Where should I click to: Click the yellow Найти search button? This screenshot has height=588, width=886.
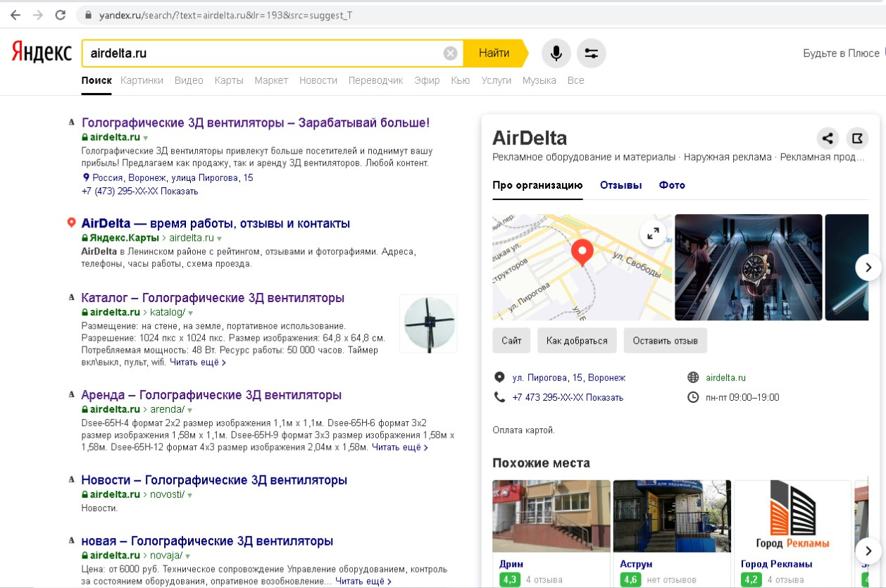click(x=495, y=54)
